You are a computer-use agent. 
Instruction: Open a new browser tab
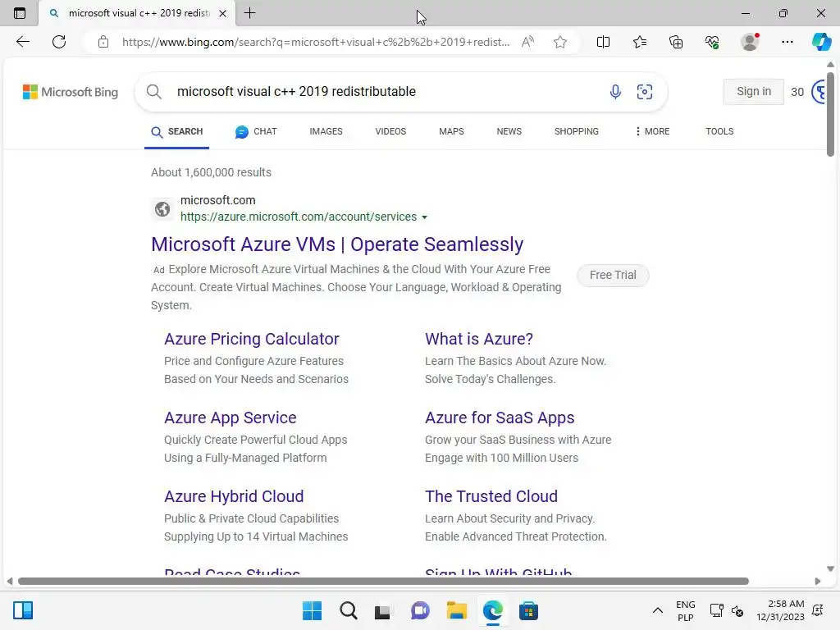tap(249, 13)
